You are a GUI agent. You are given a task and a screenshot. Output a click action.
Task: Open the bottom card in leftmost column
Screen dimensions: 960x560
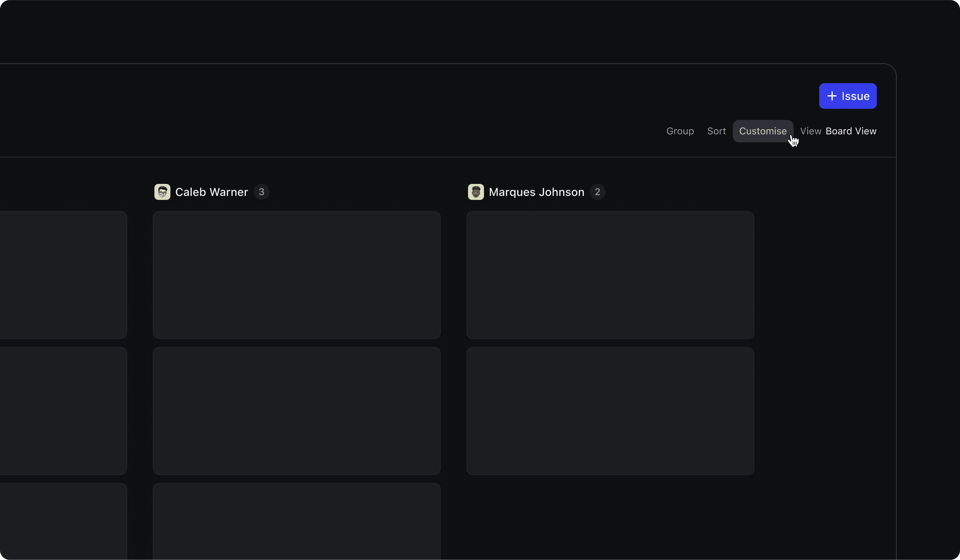pyautogui.click(x=63, y=522)
